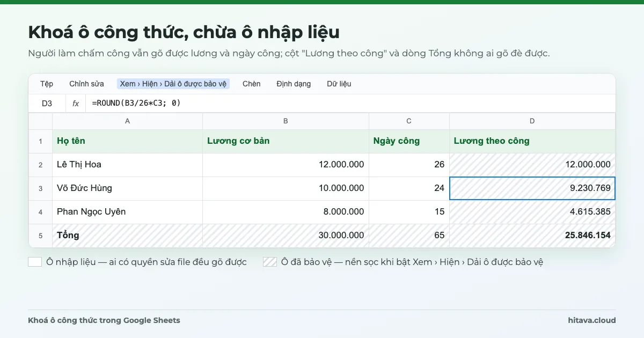Select the cell with 8.000.000
Image resolution: width=644 pixels, height=338 pixels.
click(286, 212)
